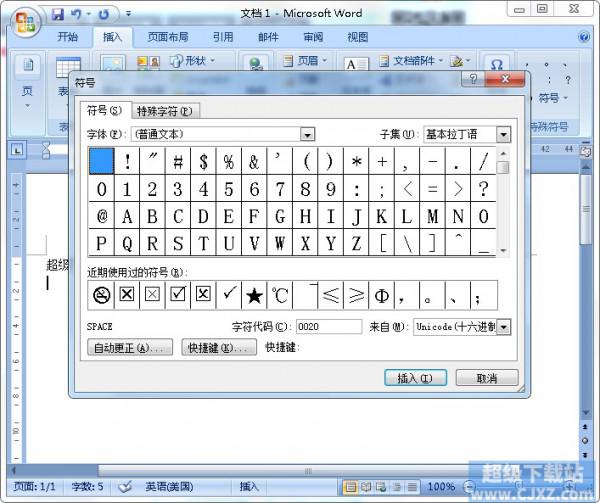Open the Quick Parts dropdown
The height and width of the screenshot is (503, 600).
tap(411, 60)
